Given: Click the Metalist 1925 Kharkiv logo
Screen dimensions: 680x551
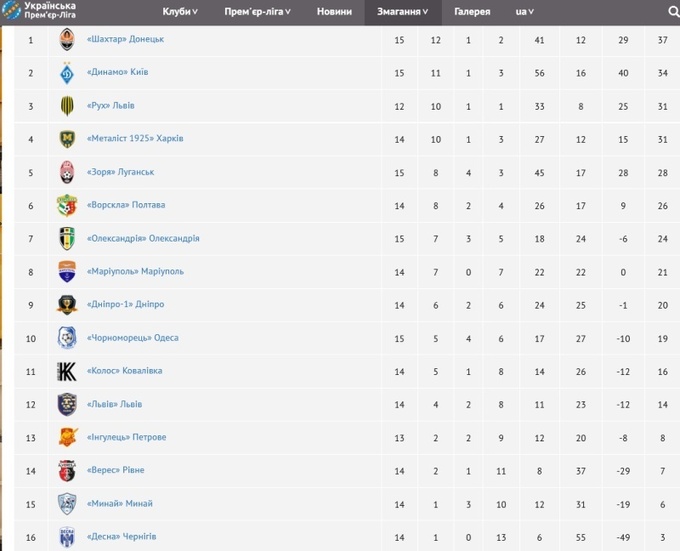Looking at the screenshot, I should point(67,139).
